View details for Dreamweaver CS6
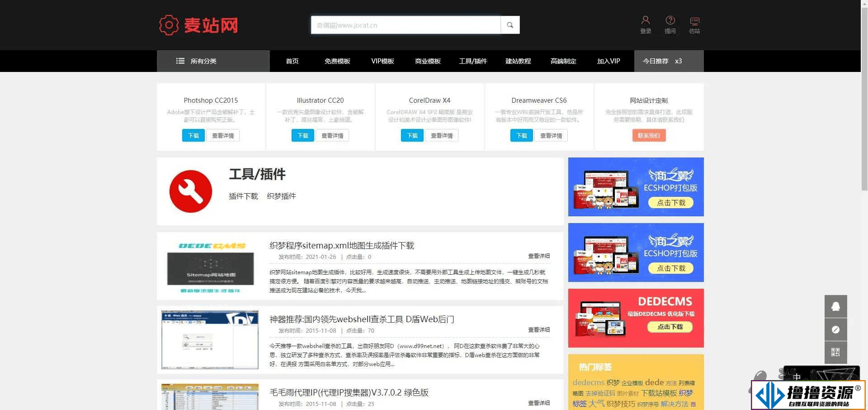The width and height of the screenshot is (868, 410). [x=551, y=135]
